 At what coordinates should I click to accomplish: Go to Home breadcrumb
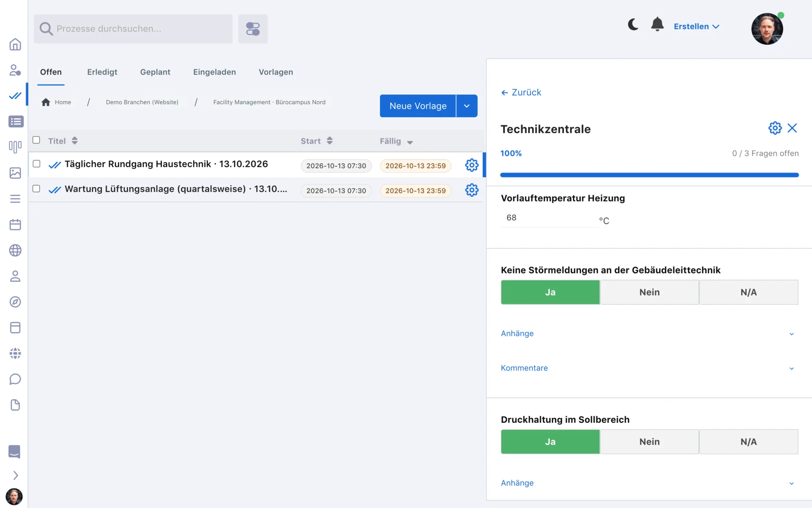56,102
